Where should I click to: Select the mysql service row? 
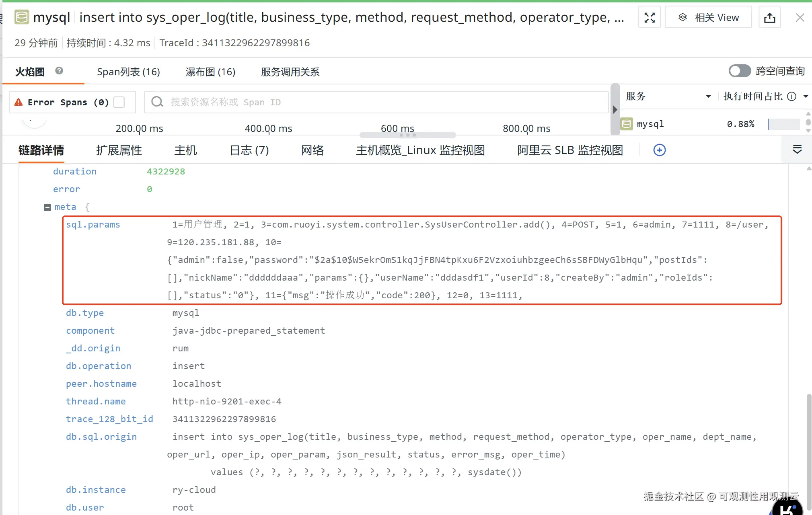(650, 124)
